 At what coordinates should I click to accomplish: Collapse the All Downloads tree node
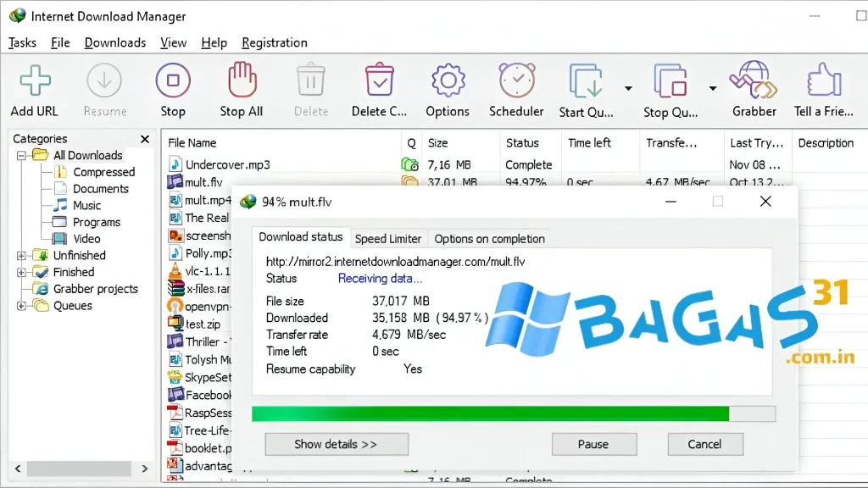point(21,156)
